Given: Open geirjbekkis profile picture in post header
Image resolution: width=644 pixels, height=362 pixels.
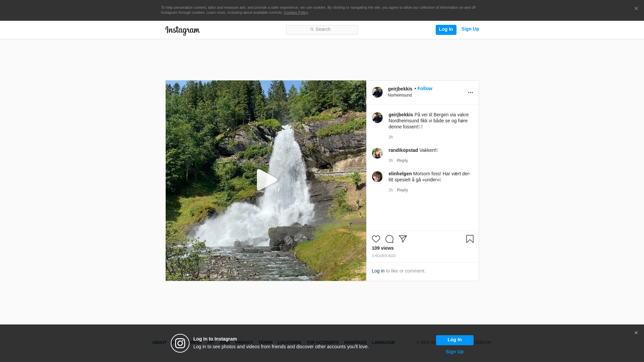Looking at the screenshot, I should (377, 92).
